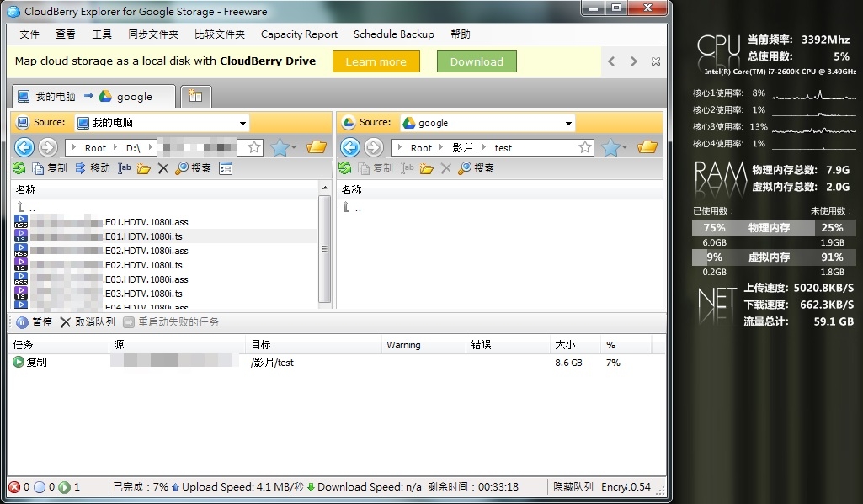Create new folder in google pane

[427, 168]
